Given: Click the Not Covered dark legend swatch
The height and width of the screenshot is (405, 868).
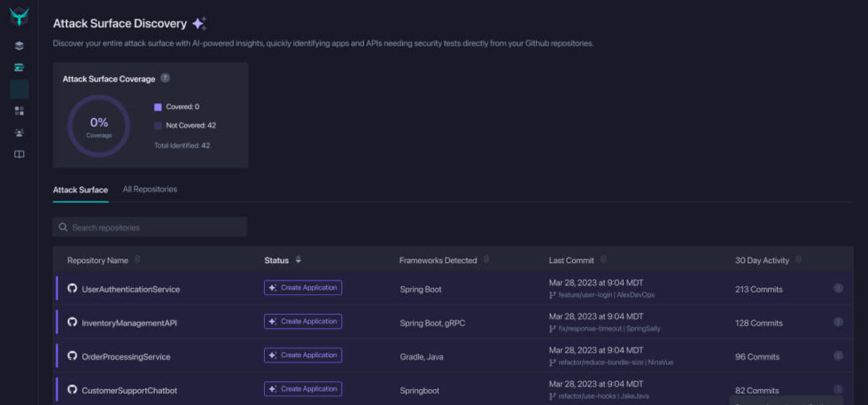Looking at the screenshot, I should click(158, 126).
